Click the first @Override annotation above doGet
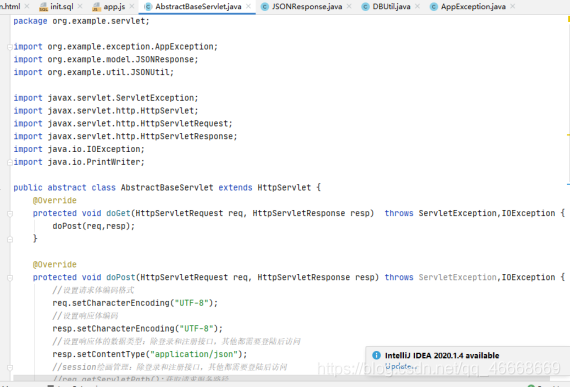This screenshot has width=570, height=387. pos(55,201)
